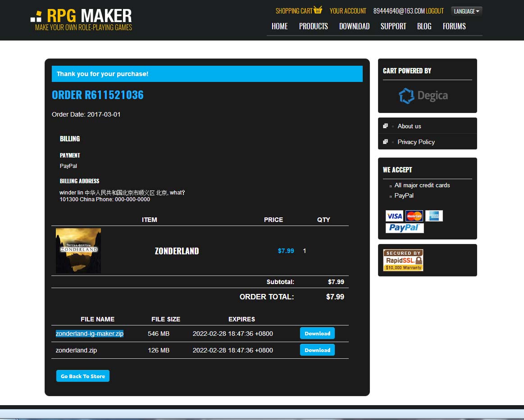Click Go Back To Store button
The height and width of the screenshot is (420, 524).
pos(83,376)
